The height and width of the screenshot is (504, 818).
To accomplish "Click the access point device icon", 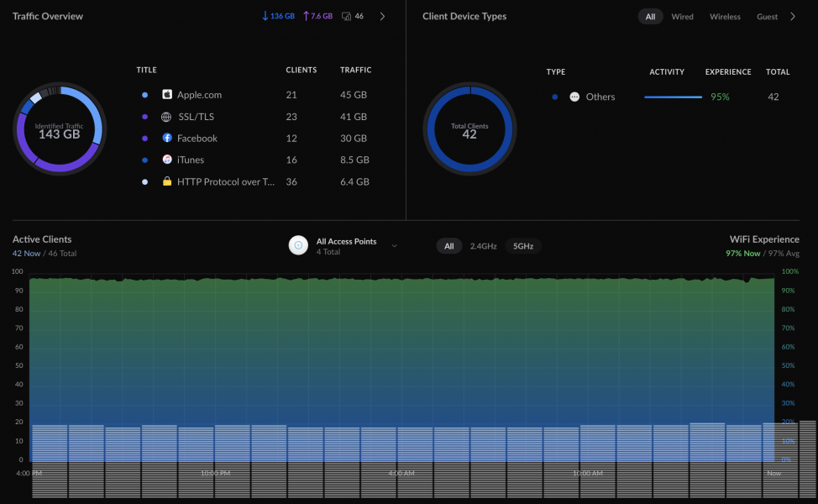I will pyautogui.click(x=298, y=245).
